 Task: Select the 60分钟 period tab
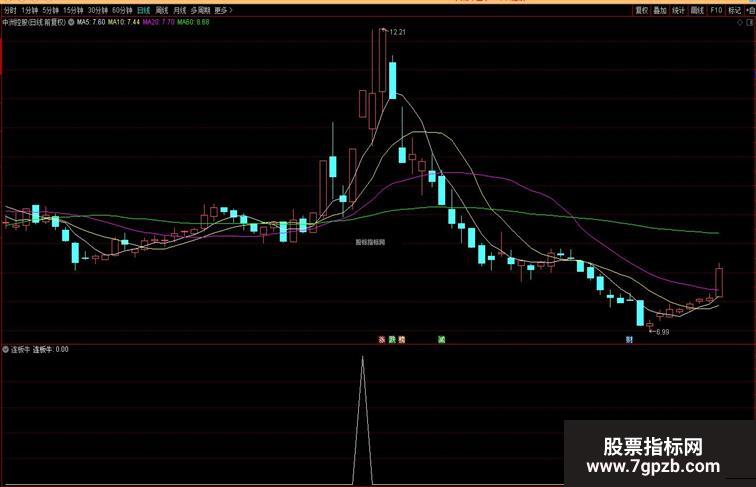point(122,10)
